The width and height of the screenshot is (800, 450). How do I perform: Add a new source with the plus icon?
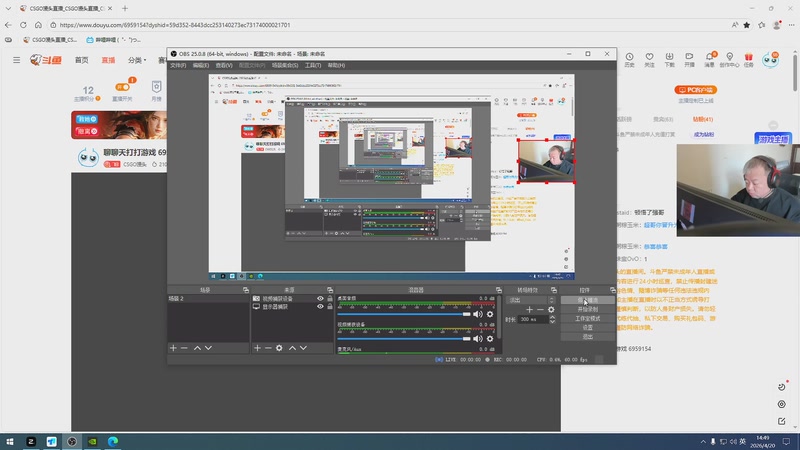tap(257, 348)
